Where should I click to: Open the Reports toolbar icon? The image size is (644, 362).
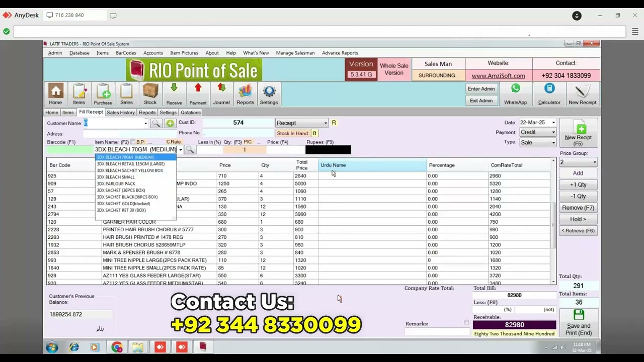pyautogui.click(x=245, y=94)
